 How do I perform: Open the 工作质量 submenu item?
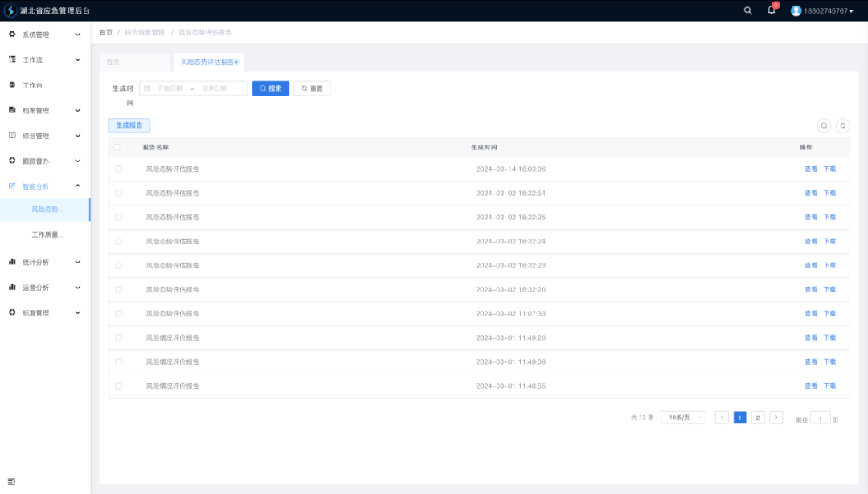coord(47,235)
